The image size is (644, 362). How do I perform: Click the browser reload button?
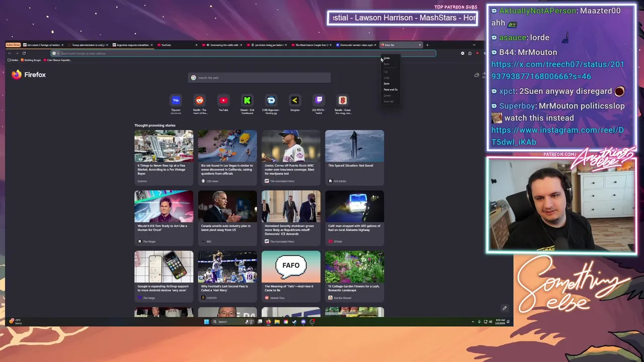point(24,53)
